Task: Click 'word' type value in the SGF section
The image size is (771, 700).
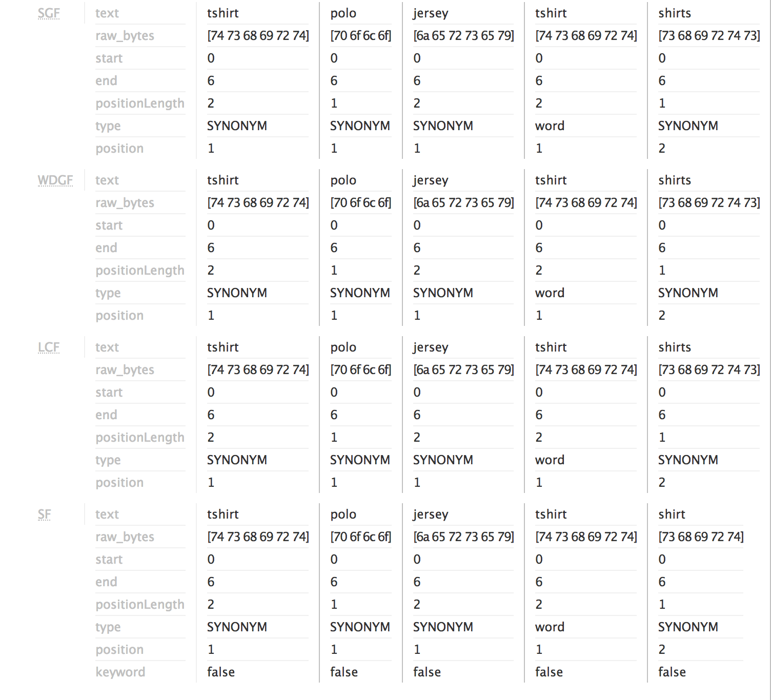Action: pyautogui.click(x=550, y=126)
